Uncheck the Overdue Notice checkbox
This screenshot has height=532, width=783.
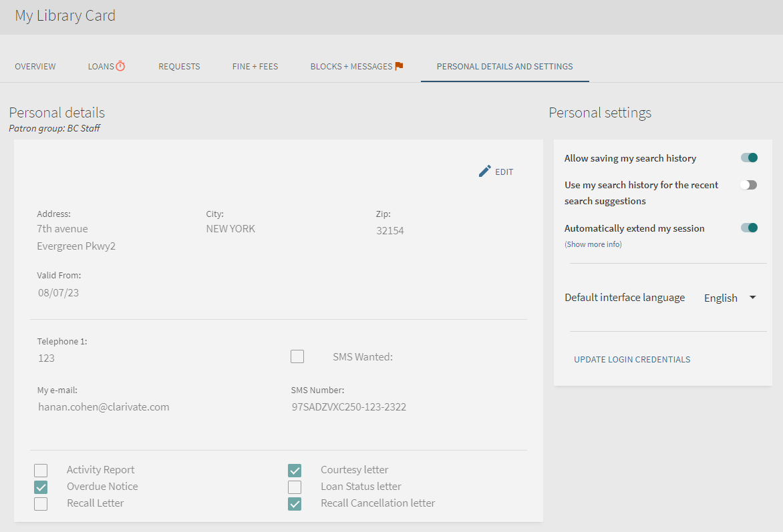(x=41, y=487)
